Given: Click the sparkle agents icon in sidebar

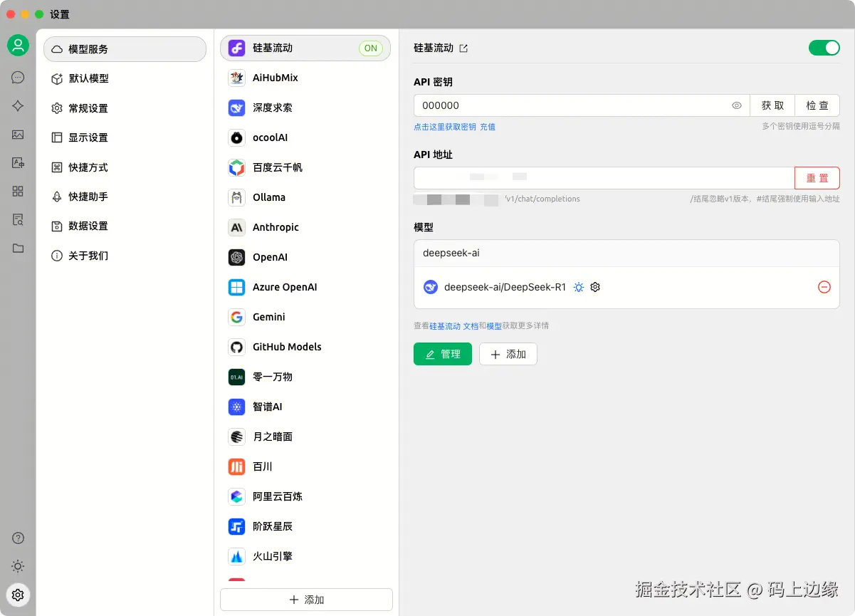Looking at the screenshot, I should (18, 105).
